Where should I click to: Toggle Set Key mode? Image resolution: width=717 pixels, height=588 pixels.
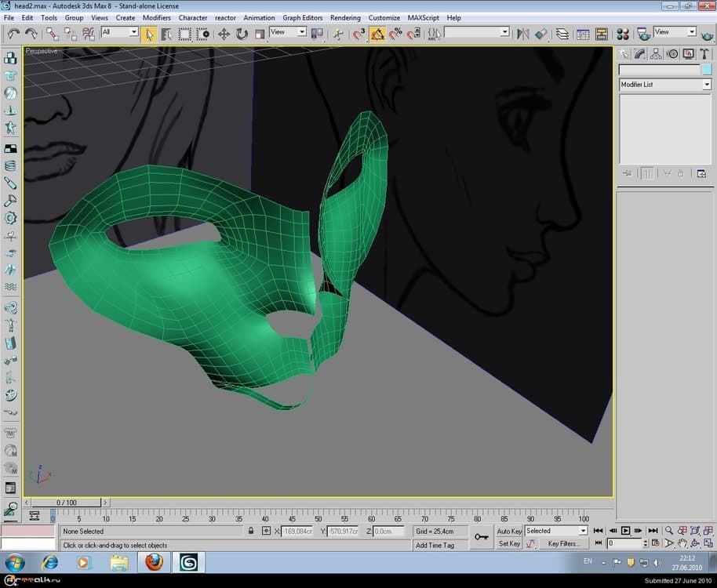[511, 543]
